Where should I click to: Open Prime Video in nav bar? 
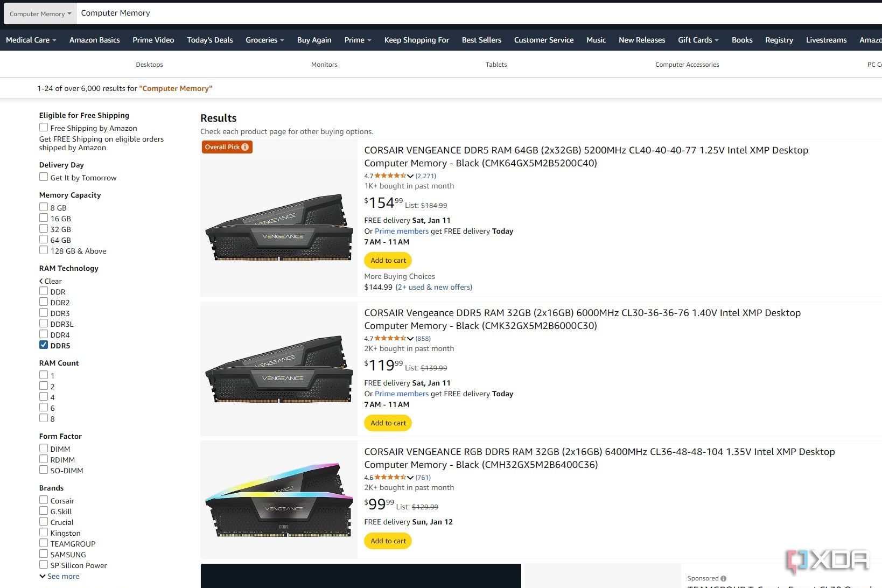153,40
